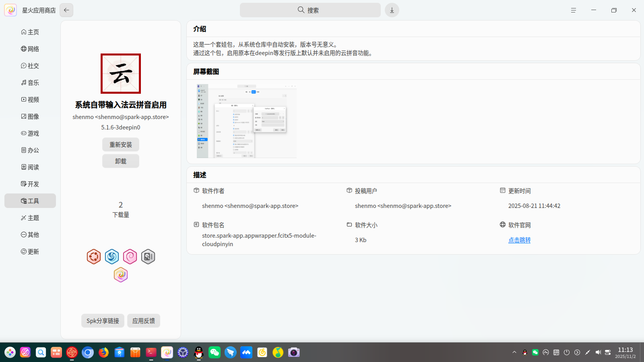The image size is (644, 362).
Task: Click the volume icon in system tray
Action: pos(598,352)
